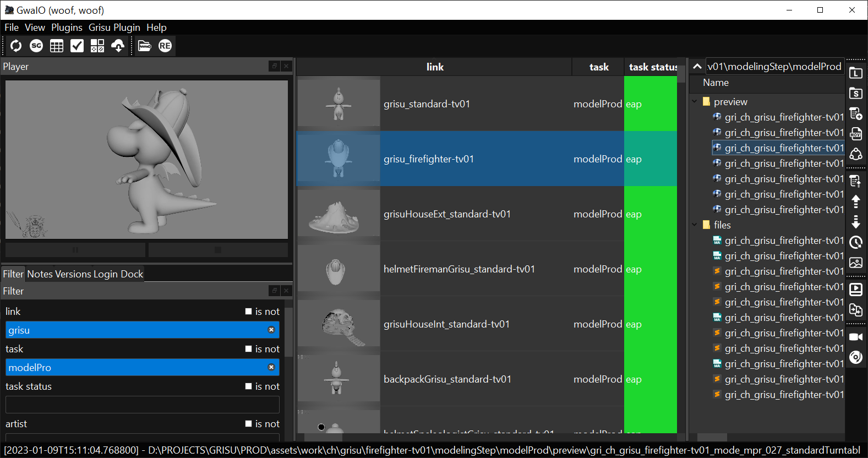Toggle 'is not' checkbox for task filter
The width and height of the screenshot is (868, 458).
tap(249, 349)
